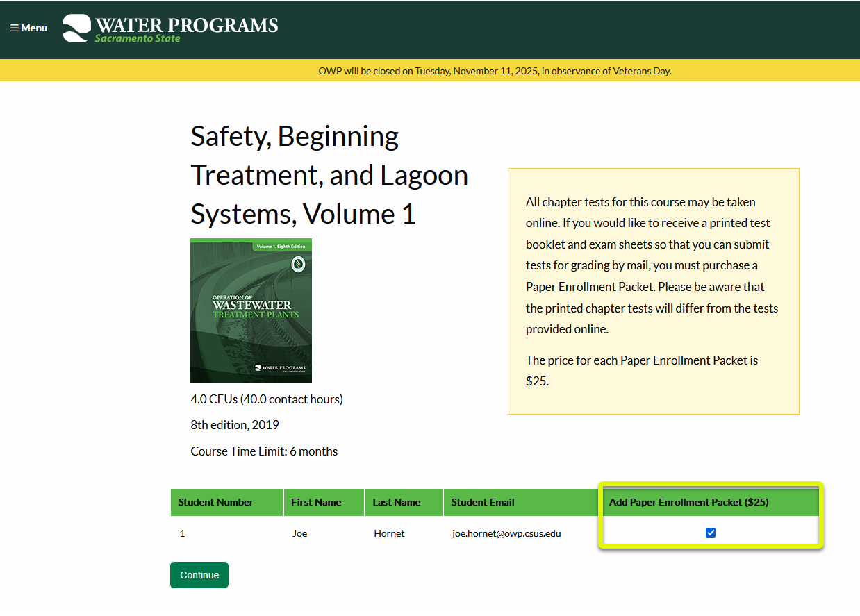Select the Student Email column header
Image resolution: width=860 pixels, height=616 pixels.
click(x=483, y=502)
